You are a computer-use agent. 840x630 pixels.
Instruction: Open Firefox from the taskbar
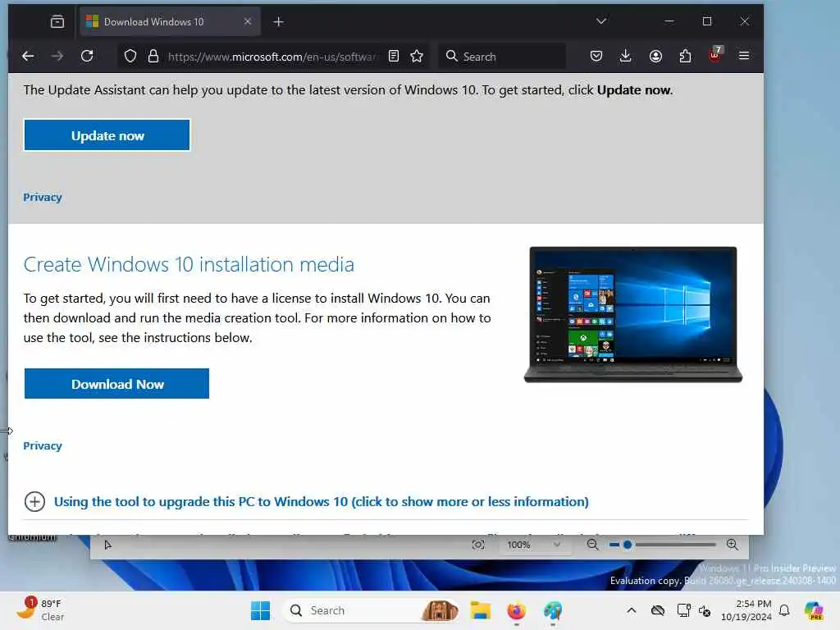coord(517,610)
